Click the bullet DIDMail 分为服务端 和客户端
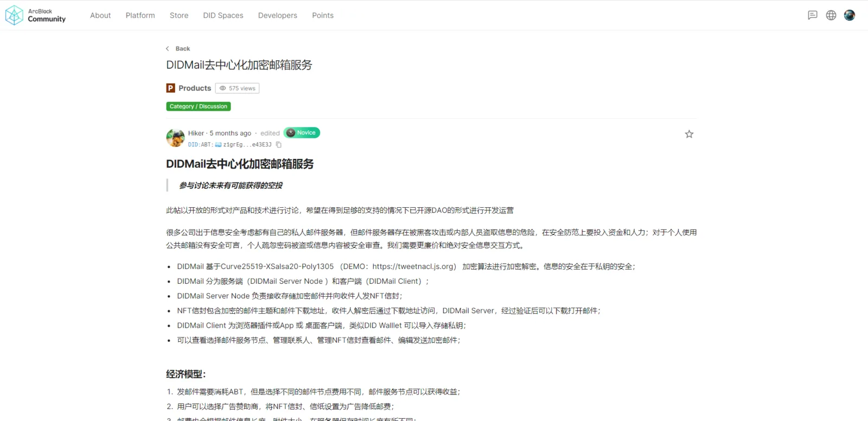Viewport: 868px width, 421px height. pos(303,281)
